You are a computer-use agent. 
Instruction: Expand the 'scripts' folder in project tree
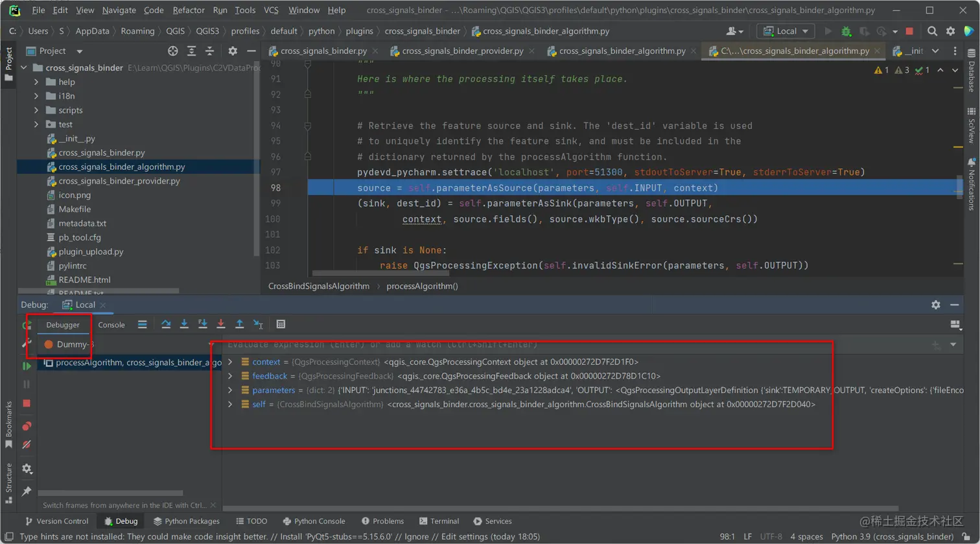(37, 110)
